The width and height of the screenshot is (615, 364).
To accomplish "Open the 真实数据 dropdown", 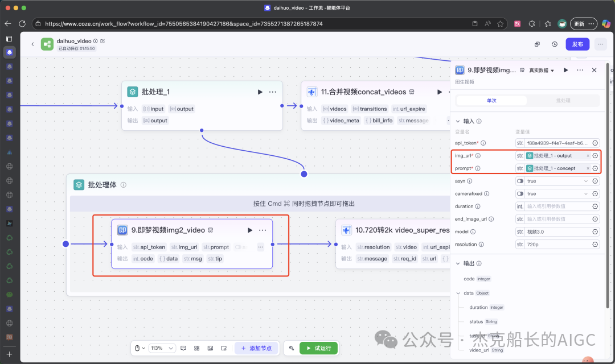I will click(x=542, y=71).
